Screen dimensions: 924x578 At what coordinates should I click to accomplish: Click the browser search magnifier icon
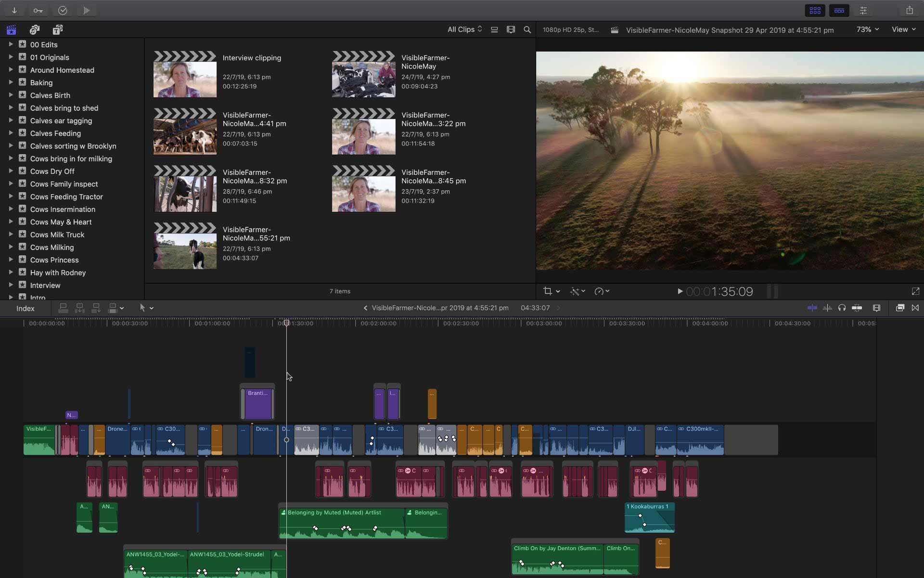[x=527, y=30]
